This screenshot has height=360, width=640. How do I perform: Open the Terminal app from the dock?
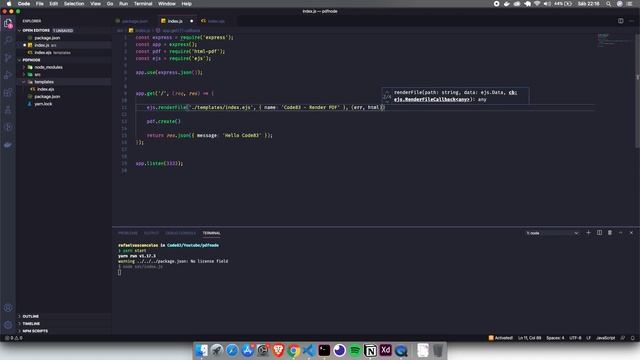pyautogui.click(x=324, y=350)
